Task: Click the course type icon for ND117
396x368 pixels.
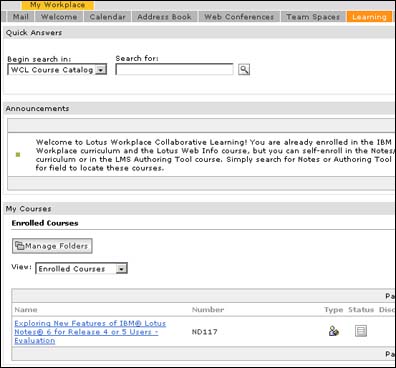Action: click(333, 331)
